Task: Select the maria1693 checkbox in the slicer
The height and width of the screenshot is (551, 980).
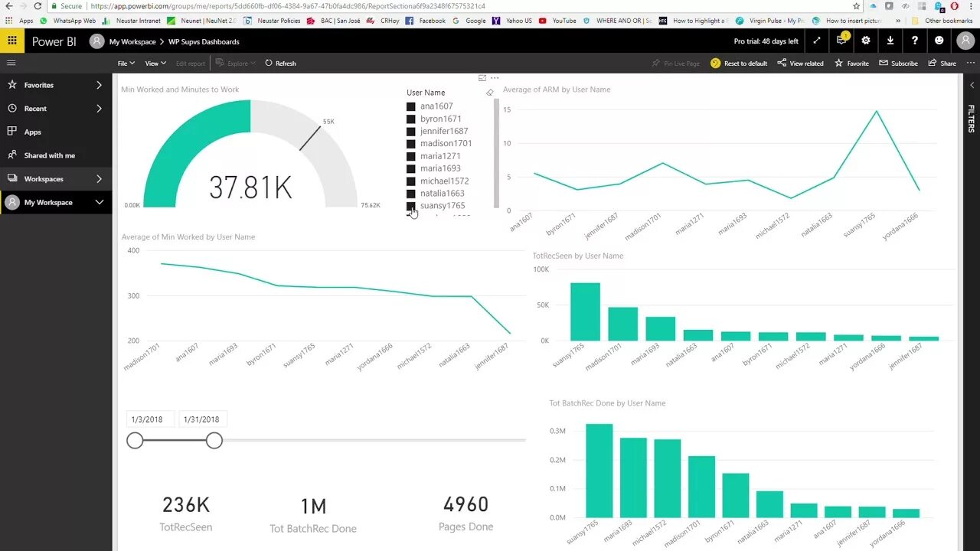Action: coord(410,168)
